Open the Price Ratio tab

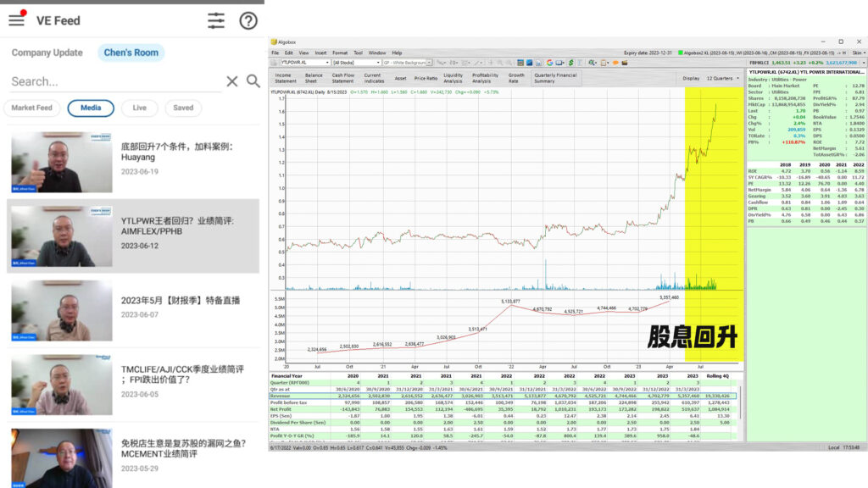pyautogui.click(x=426, y=79)
